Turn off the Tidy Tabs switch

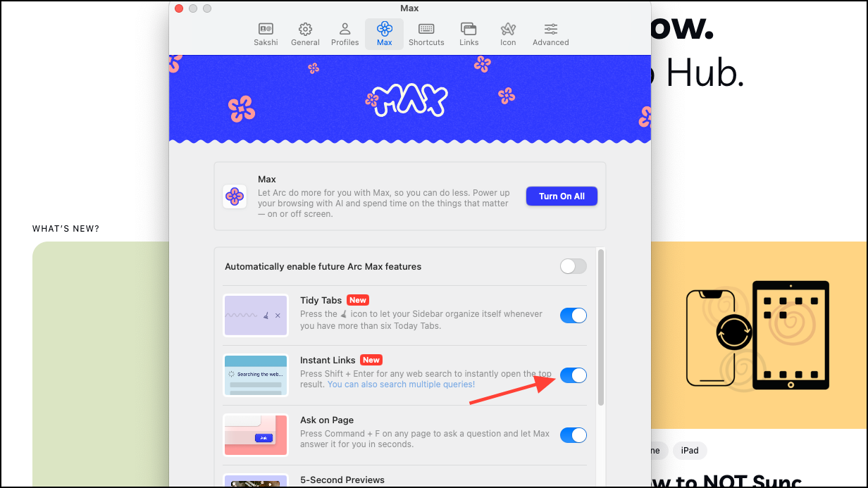(573, 315)
